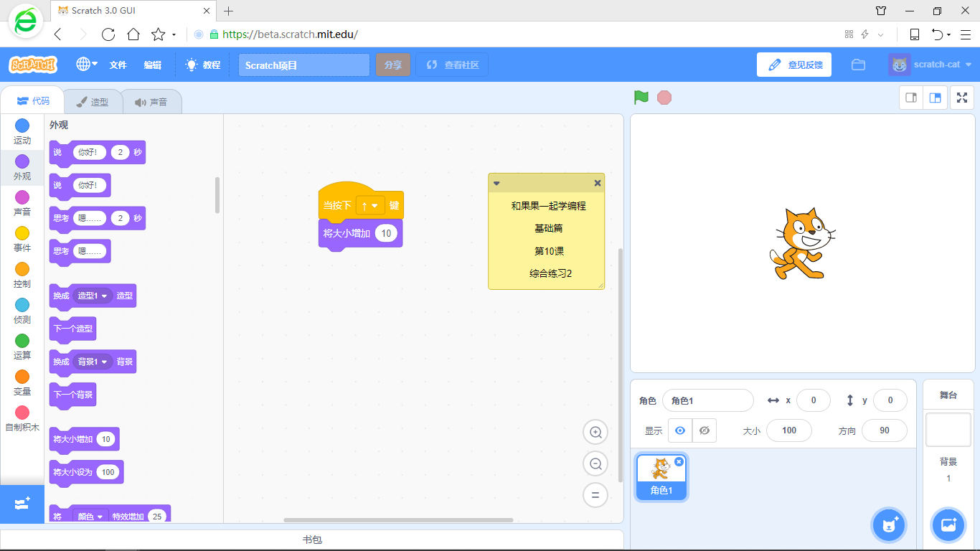The height and width of the screenshot is (551, 980).
Task: Switch to the 造型 costumes tab
Action: pyautogui.click(x=93, y=102)
